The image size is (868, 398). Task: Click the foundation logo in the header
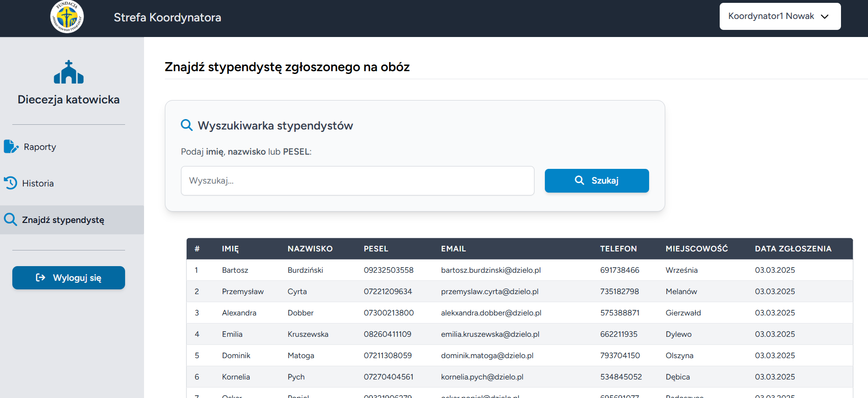pyautogui.click(x=67, y=17)
